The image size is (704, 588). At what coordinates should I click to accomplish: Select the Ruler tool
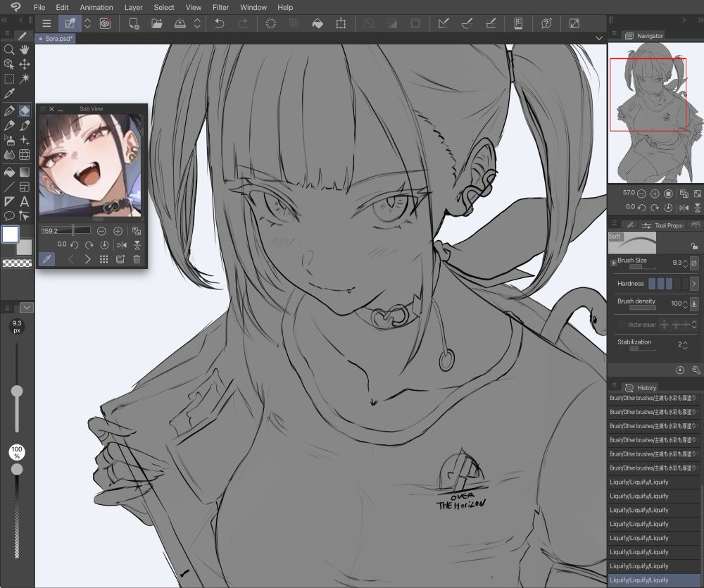point(9,201)
